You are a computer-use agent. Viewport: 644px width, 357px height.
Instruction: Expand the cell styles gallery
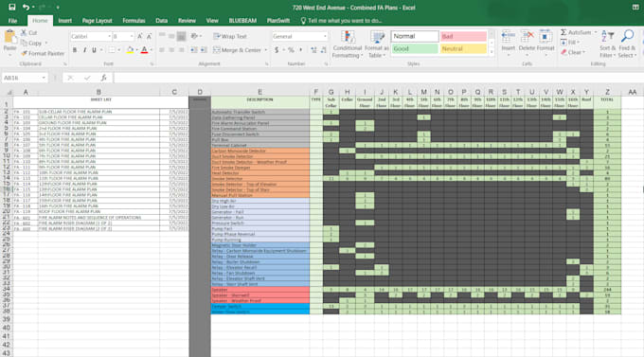click(x=492, y=52)
